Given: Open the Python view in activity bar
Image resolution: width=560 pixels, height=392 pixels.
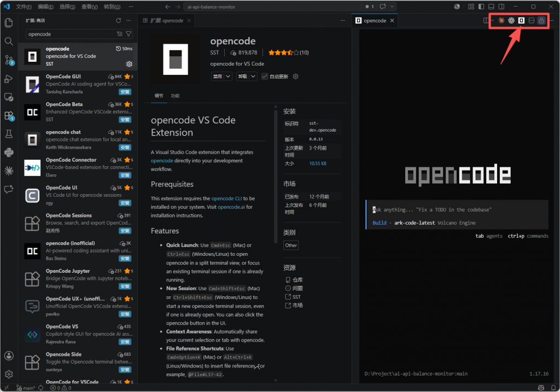Looking at the screenshot, I should point(9,153).
